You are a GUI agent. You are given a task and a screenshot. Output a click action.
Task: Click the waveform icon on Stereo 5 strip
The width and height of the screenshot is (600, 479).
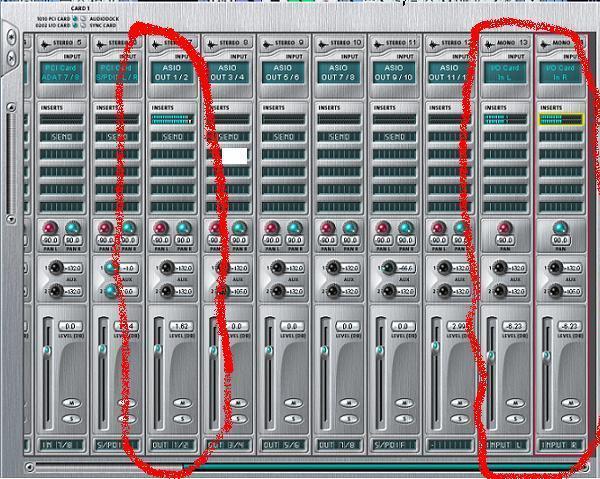pyautogui.click(x=46, y=44)
